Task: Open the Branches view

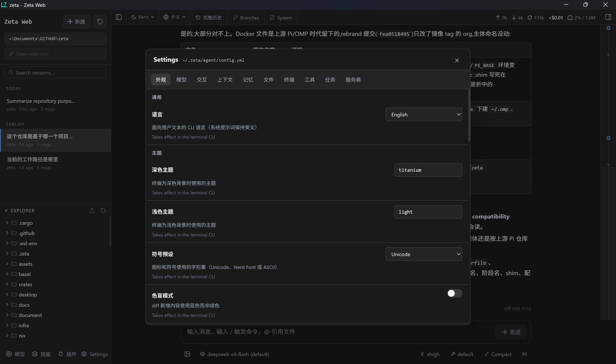Action: pos(246,18)
